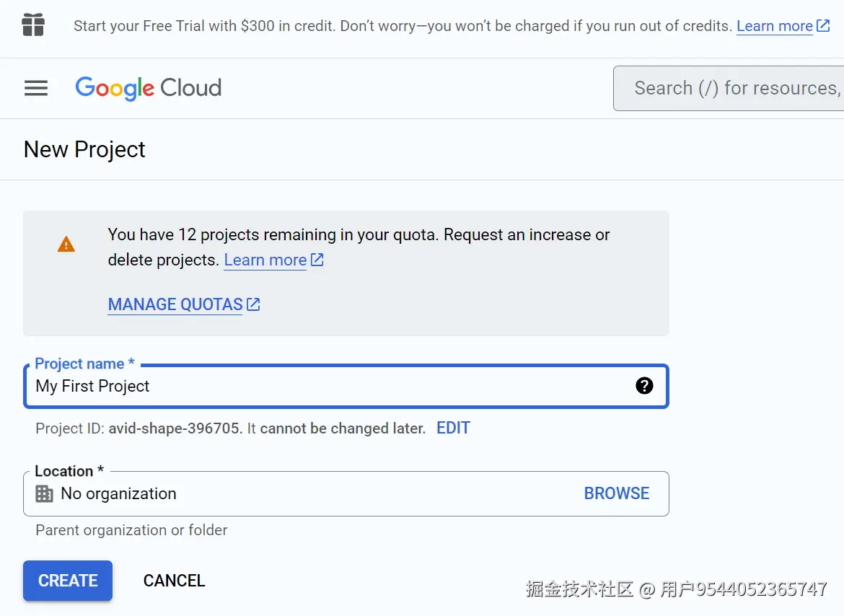Open Learn more link in free trial banner

coord(774,26)
